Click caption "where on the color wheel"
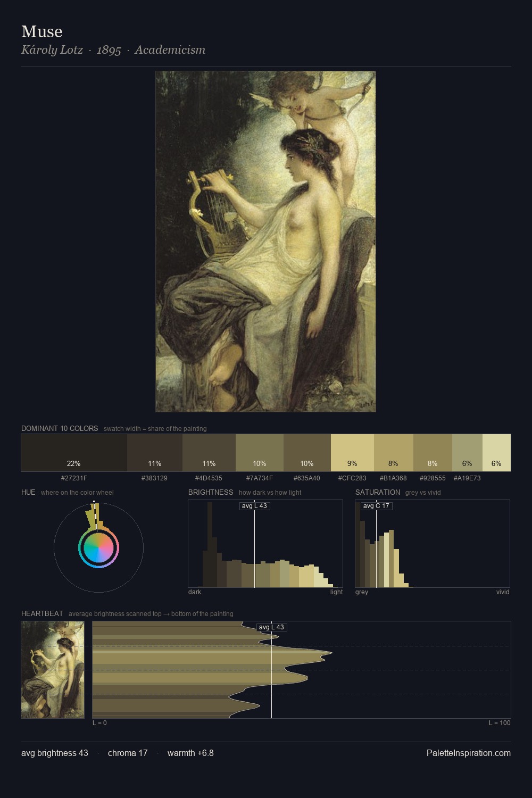Screen dimensions: 532x798 coord(77,493)
